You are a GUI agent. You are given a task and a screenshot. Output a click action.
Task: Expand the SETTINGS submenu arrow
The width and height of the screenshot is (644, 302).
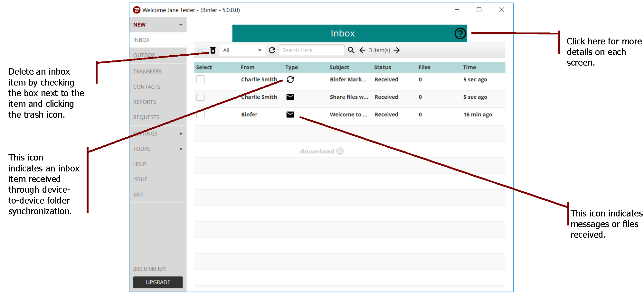point(181,134)
